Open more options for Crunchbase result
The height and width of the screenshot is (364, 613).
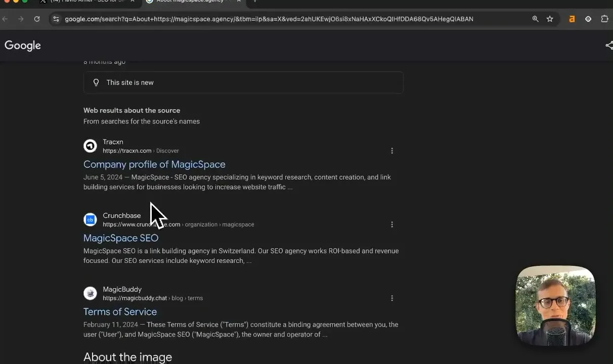pos(392,224)
